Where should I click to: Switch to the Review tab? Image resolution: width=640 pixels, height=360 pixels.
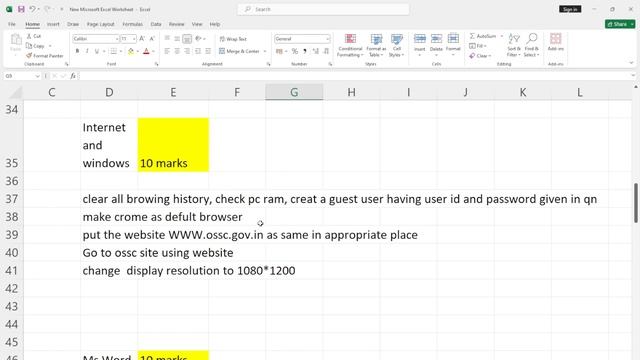[177, 24]
